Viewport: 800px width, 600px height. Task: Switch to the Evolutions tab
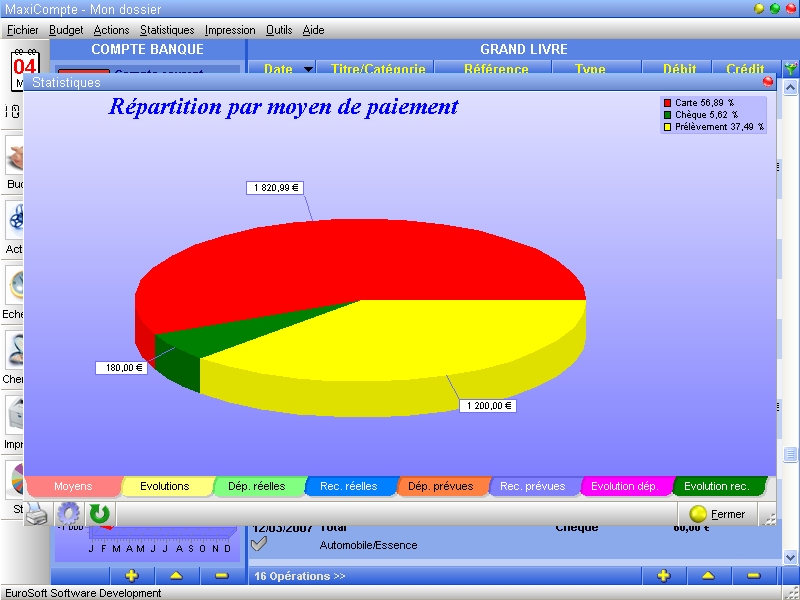click(x=165, y=487)
